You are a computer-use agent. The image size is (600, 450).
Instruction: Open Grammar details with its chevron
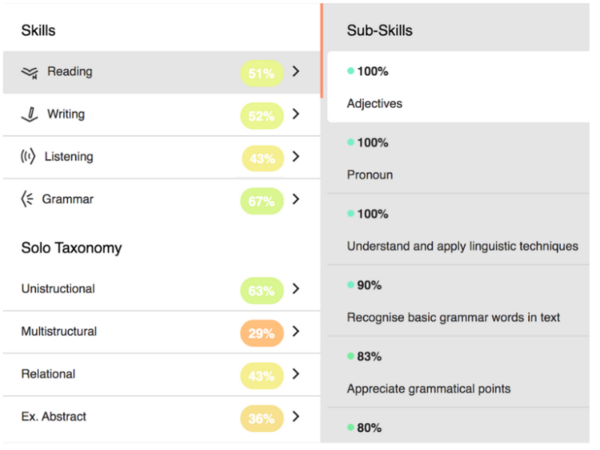coord(296,200)
